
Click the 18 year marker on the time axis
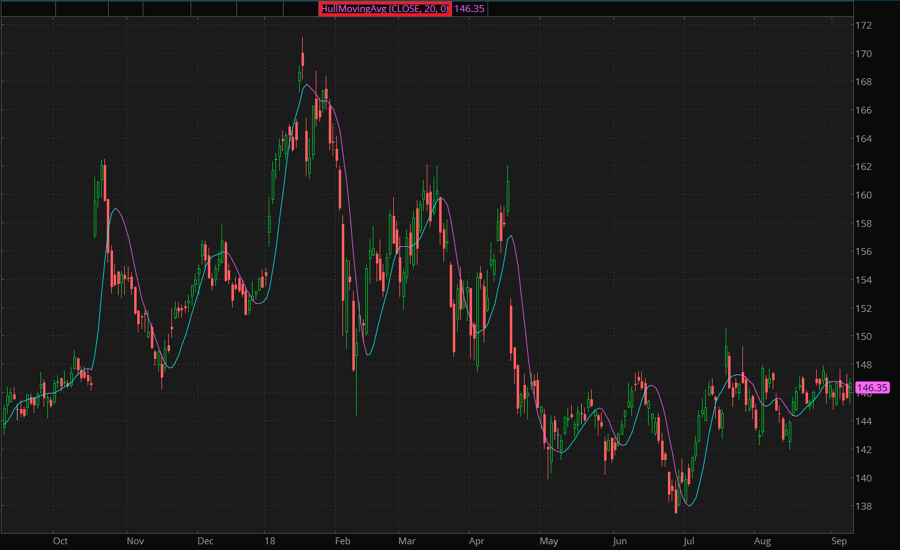pos(270,541)
